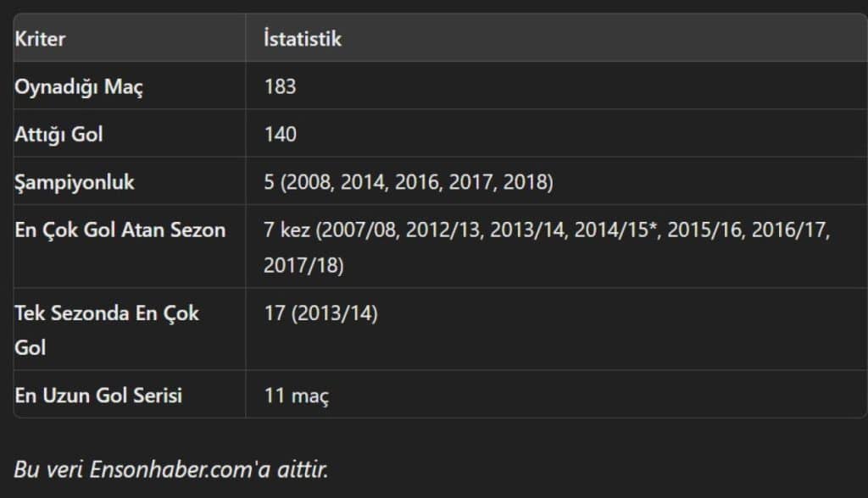This screenshot has height=498, width=868.
Task: Select the Tek Sezonda En Çok Gol label
Action: pyautogui.click(x=106, y=330)
